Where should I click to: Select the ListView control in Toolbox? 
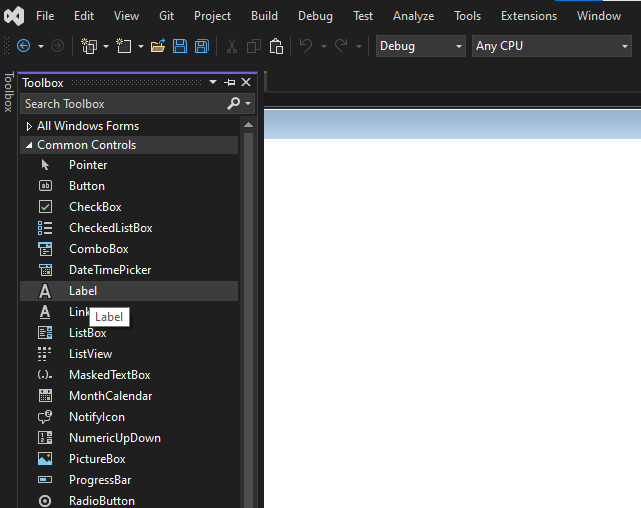click(x=129, y=354)
